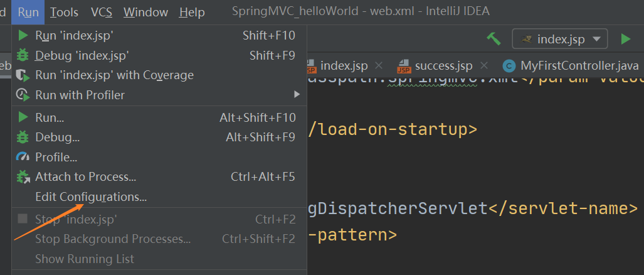
Task: Close the success.jsp editor tab
Action: pos(484,65)
